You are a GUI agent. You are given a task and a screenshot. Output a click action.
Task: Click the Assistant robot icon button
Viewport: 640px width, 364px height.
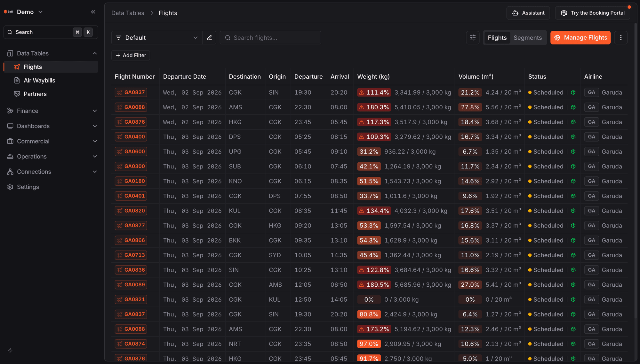click(x=528, y=13)
